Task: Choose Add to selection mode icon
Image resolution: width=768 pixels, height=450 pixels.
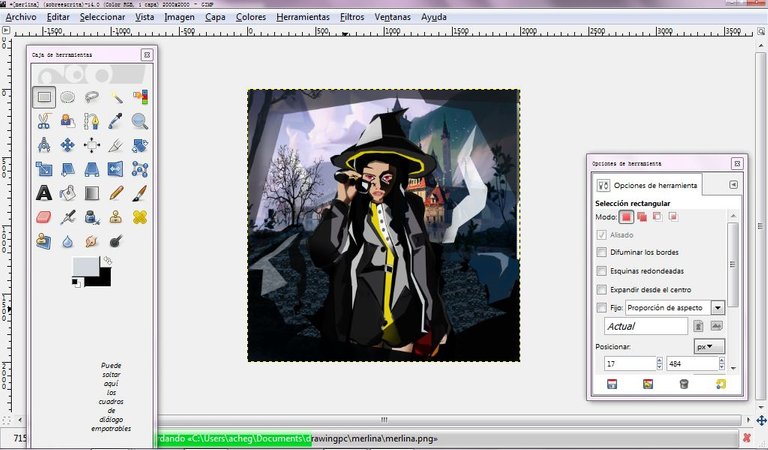Action: tap(642, 216)
